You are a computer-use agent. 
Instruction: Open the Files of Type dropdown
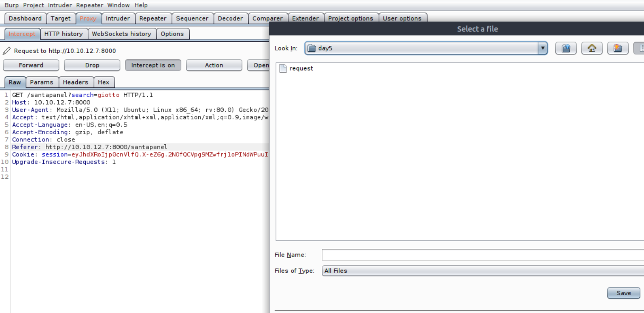pos(482,271)
